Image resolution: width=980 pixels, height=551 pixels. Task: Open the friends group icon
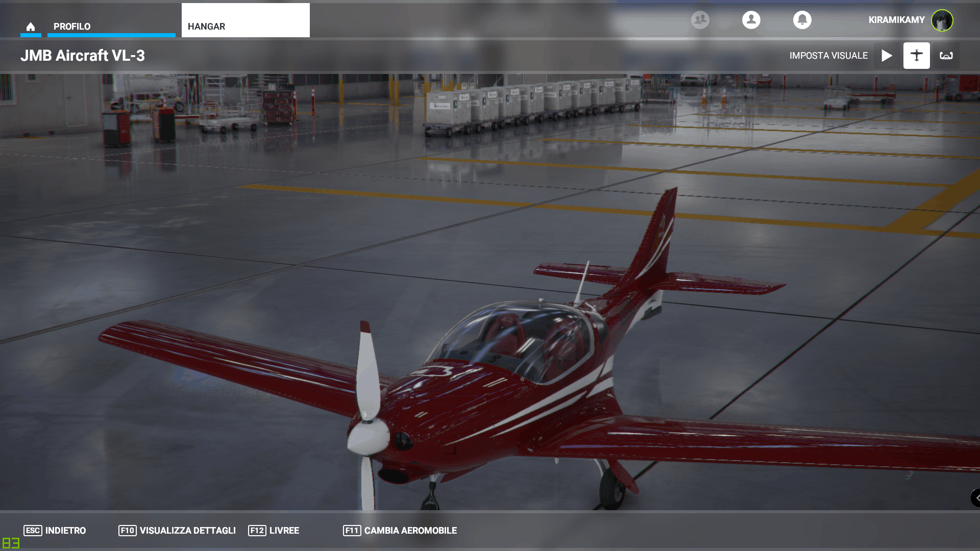[700, 20]
